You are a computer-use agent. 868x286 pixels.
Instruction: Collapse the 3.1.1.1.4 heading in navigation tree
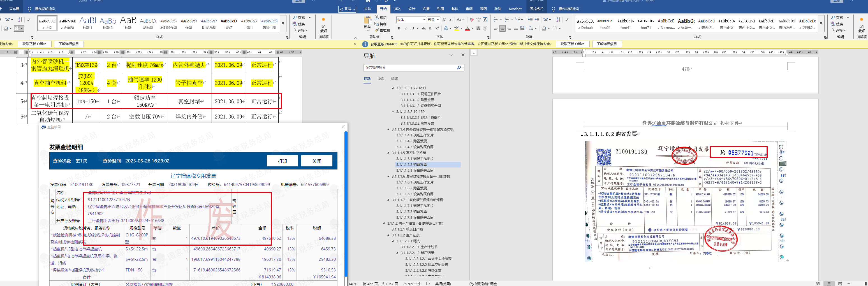pyautogui.click(x=388, y=129)
